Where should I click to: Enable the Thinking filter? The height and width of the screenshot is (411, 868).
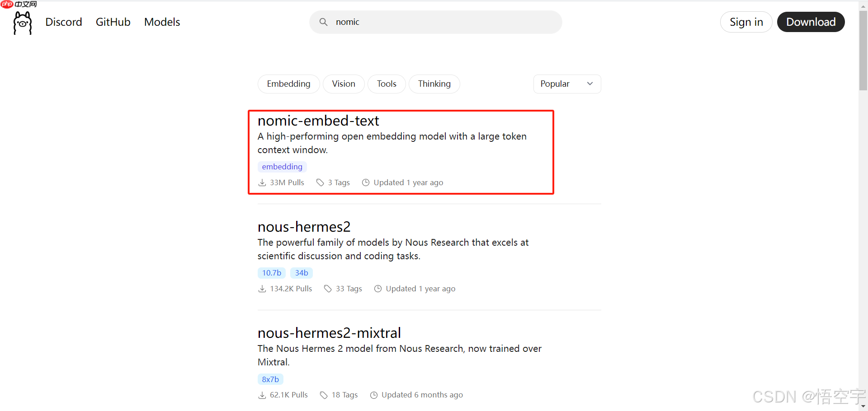coord(434,84)
